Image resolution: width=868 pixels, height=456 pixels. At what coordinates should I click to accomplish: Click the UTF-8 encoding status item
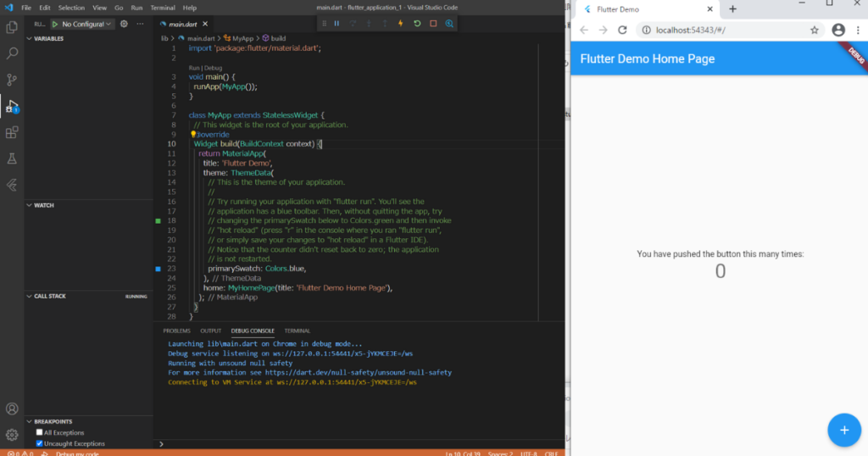(x=529, y=453)
